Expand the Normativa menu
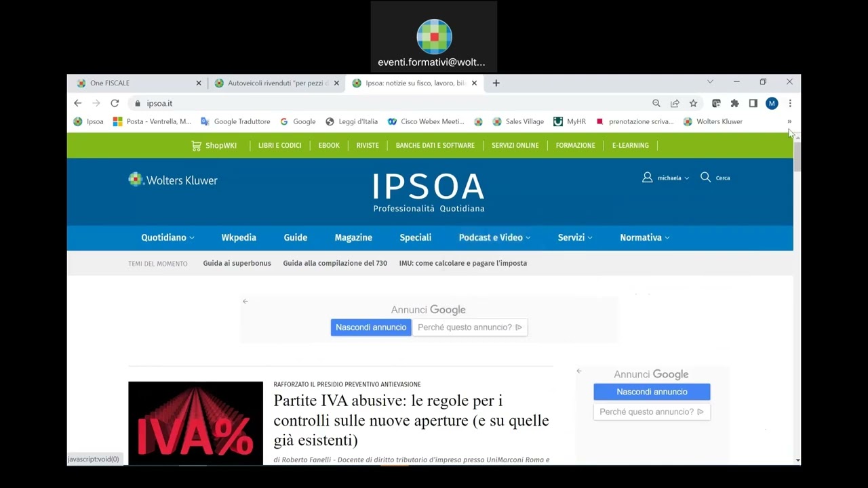Screen dimensions: 868x488 644,237
